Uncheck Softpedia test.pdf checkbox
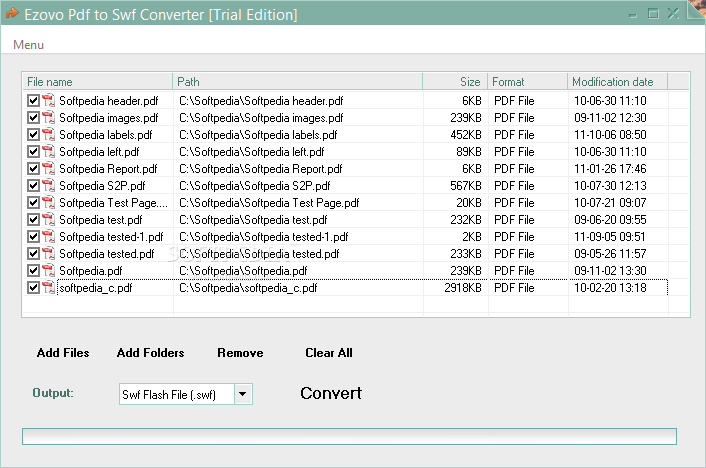 coord(33,219)
